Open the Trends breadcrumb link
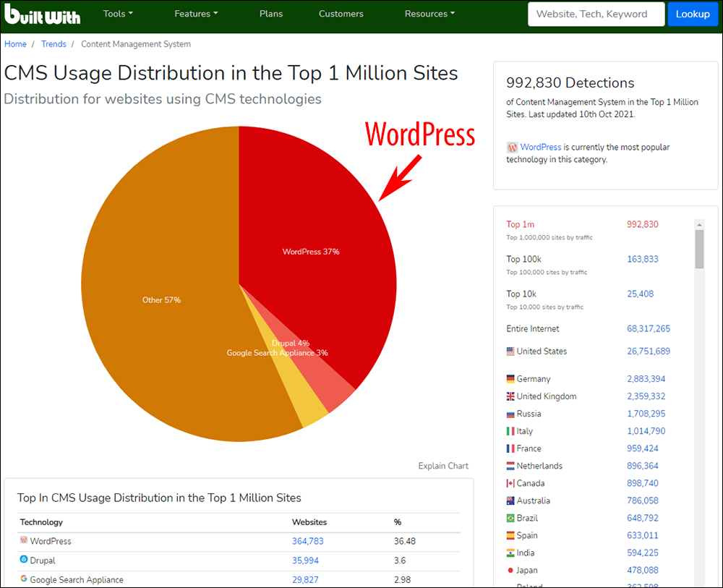Image resolution: width=723 pixels, height=588 pixels. (54, 44)
